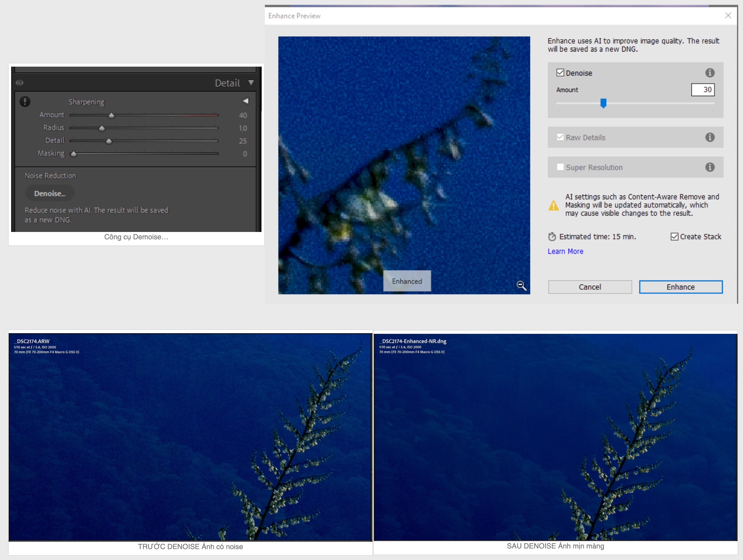The image size is (743, 560).
Task: Enable the Super Resolution checkbox
Action: (x=560, y=167)
